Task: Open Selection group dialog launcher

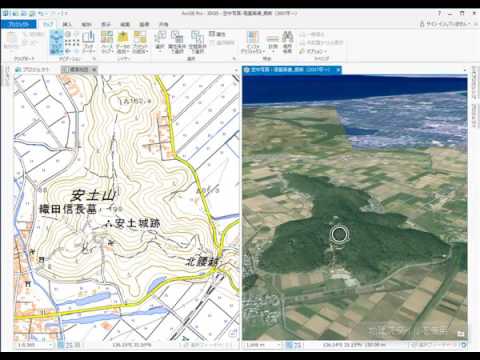Action: (234, 59)
